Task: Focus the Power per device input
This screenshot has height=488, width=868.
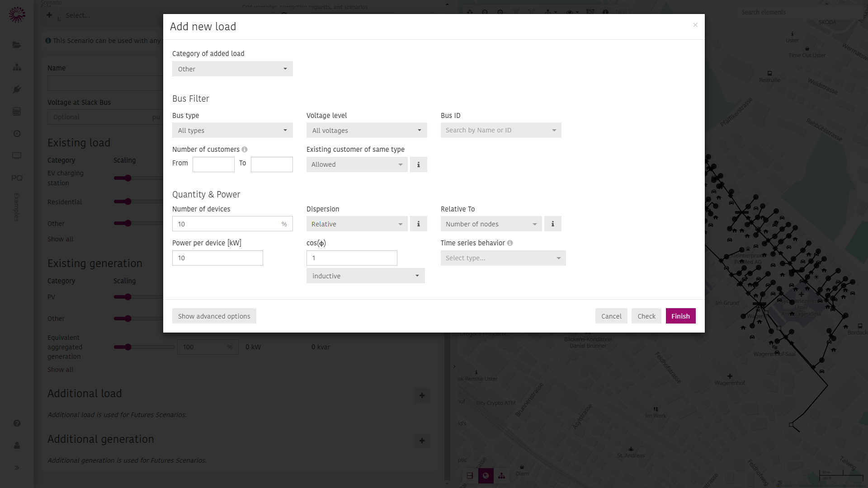Action: (x=217, y=258)
